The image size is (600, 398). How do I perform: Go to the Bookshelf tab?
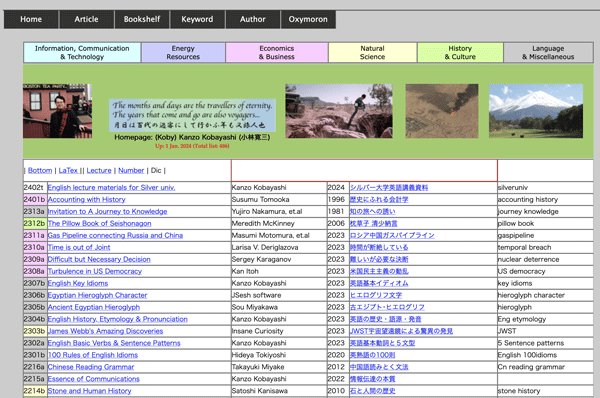coord(142,20)
